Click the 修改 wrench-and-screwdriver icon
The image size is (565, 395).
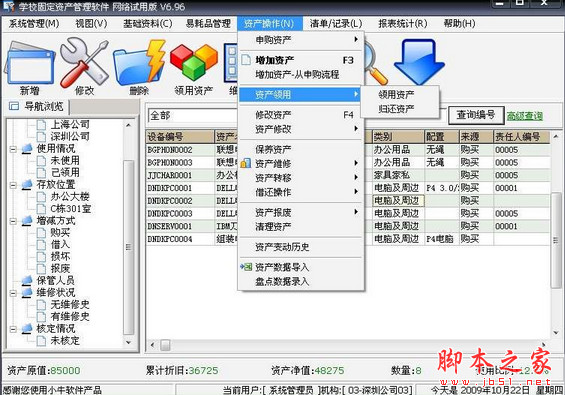pos(84,62)
